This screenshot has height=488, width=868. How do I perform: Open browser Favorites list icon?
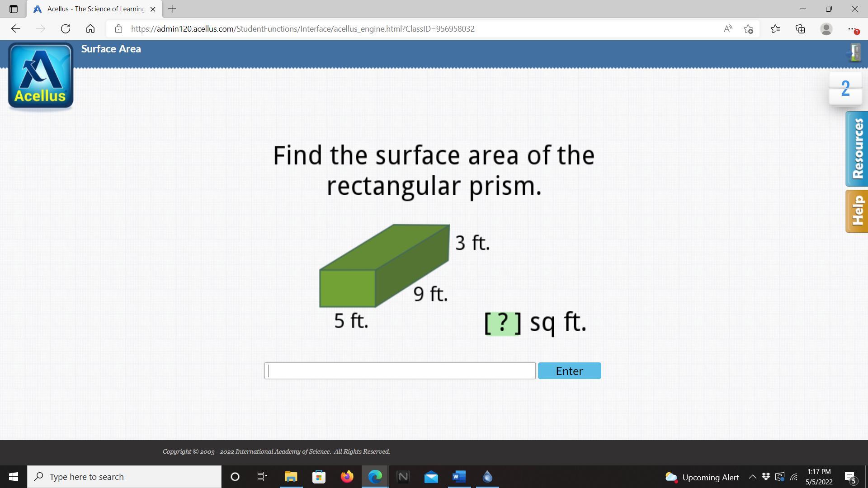[x=775, y=29]
